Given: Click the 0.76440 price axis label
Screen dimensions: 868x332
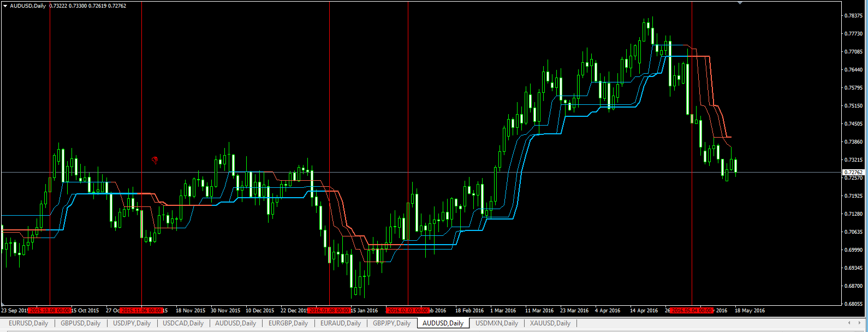Looking at the screenshot, I should (x=854, y=69).
